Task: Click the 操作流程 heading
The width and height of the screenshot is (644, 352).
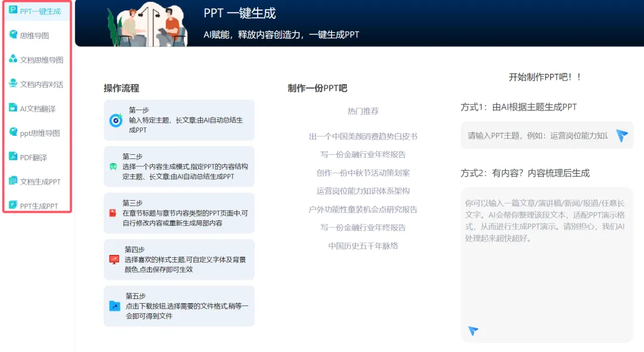Action: (121, 88)
